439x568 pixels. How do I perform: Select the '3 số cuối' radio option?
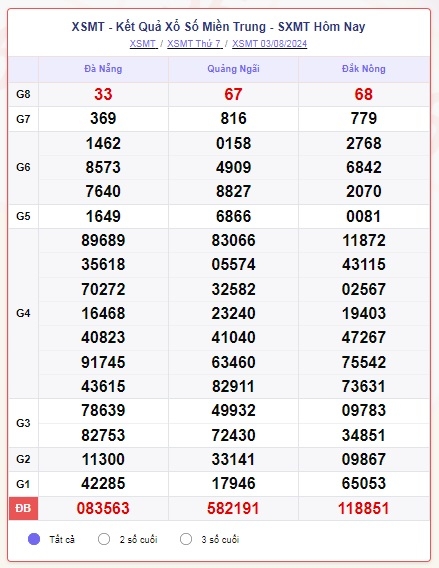click(186, 539)
